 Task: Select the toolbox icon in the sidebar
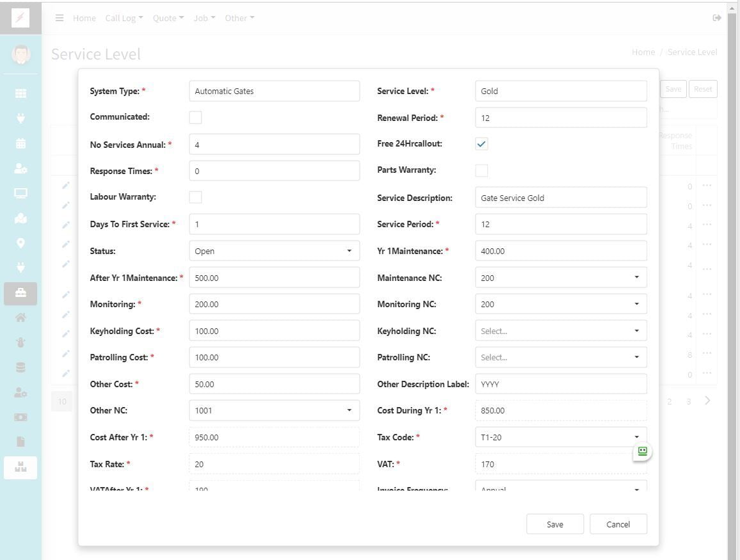(x=20, y=293)
